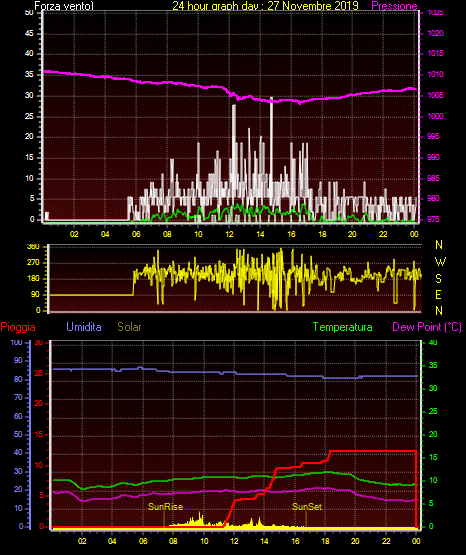Image resolution: width=466 pixels, height=555 pixels.
Task: Select the 24 hour graph day title
Action: coord(265,6)
